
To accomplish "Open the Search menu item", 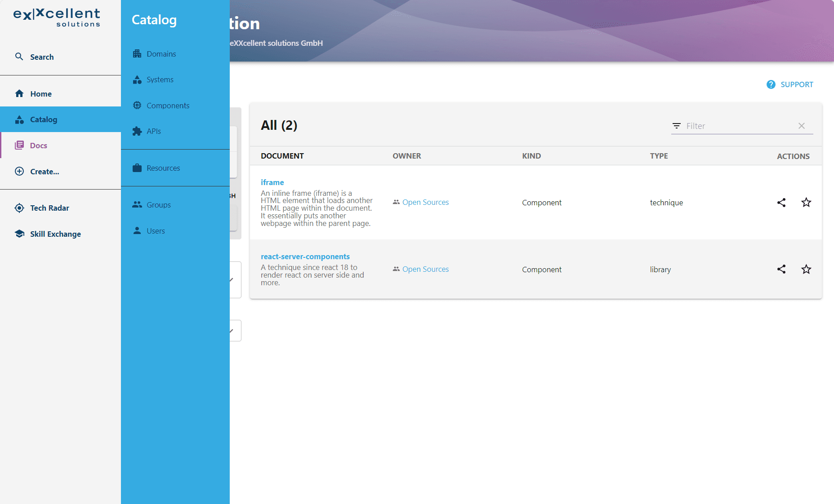I will click(61, 57).
